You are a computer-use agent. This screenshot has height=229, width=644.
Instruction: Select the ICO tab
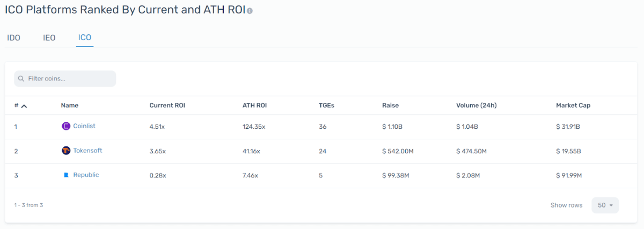(x=85, y=38)
